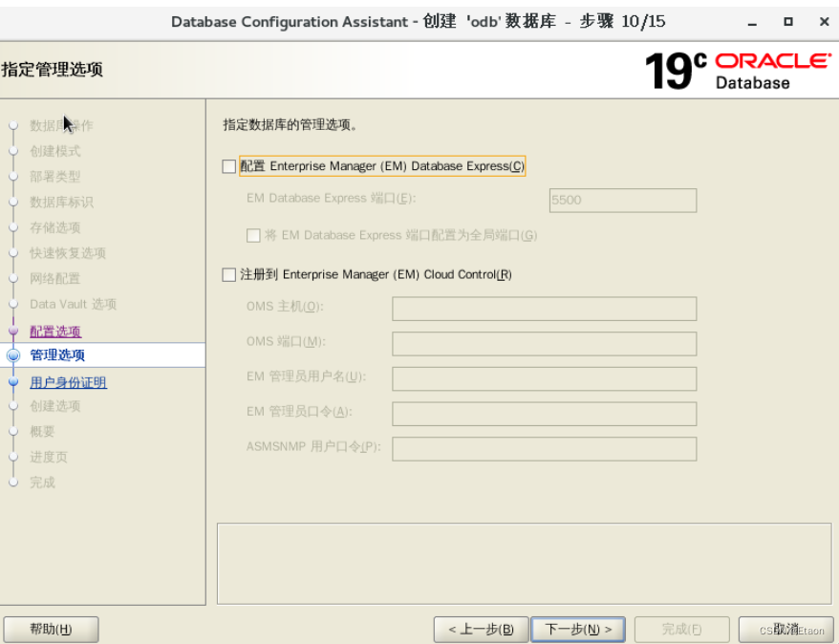Click the disabled 完成(F) finish button
Image resolution: width=839 pixels, height=644 pixels.
coord(681,629)
